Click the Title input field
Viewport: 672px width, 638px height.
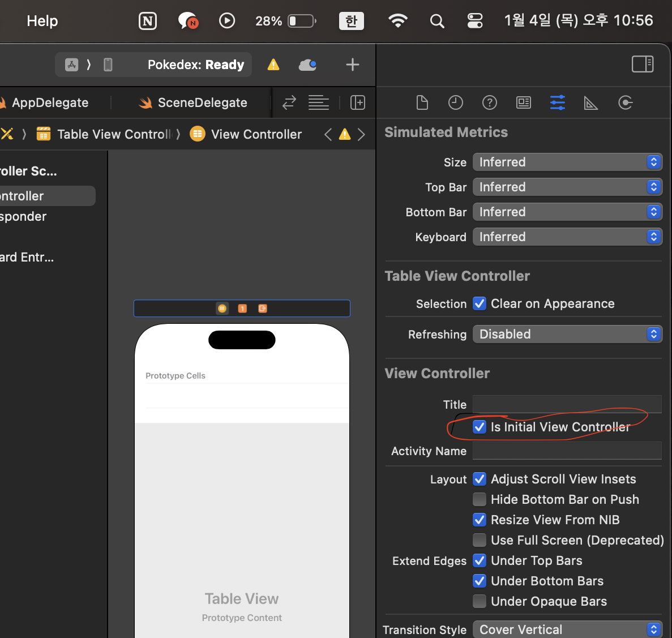[x=567, y=404]
